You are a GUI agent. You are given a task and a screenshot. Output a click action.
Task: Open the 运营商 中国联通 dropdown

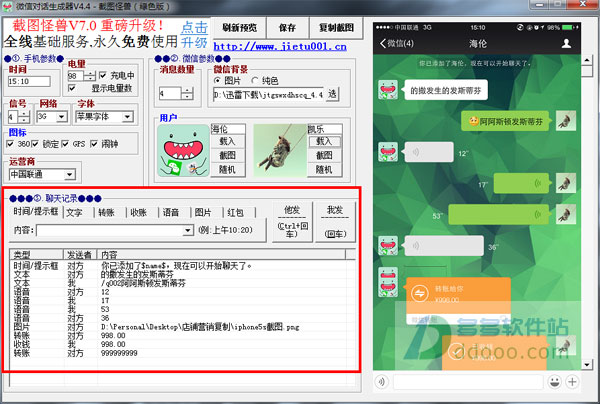(x=70, y=174)
